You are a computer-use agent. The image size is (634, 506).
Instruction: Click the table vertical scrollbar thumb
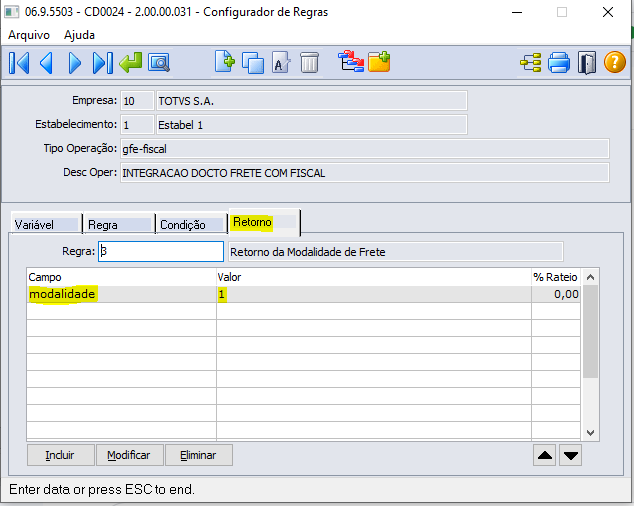(590, 332)
